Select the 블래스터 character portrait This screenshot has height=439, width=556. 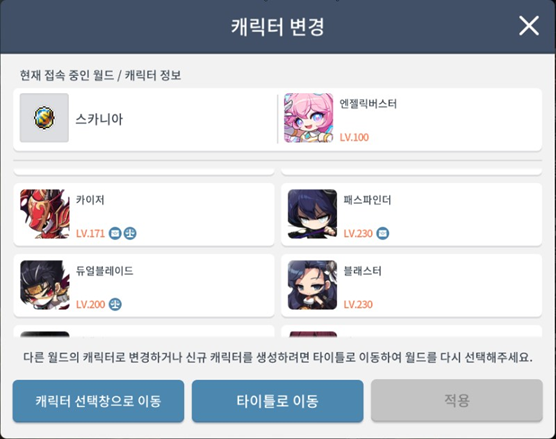click(312, 285)
